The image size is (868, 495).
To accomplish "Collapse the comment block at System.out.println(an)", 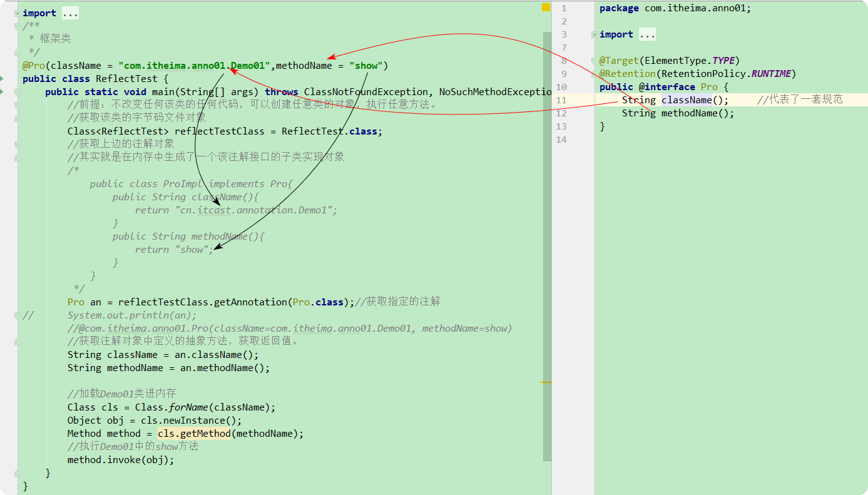I will (x=18, y=315).
